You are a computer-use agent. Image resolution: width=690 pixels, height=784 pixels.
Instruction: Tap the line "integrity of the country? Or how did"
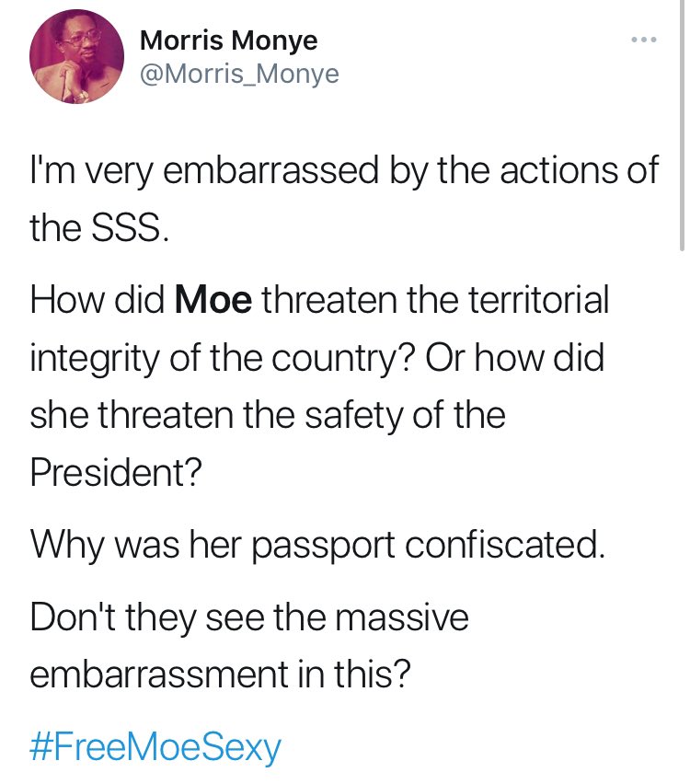[x=317, y=359]
